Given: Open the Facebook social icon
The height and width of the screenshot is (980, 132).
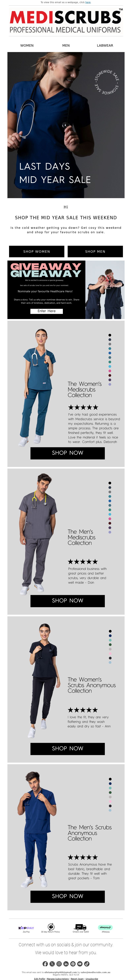Looking at the screenshot, I should coord(45,964).
